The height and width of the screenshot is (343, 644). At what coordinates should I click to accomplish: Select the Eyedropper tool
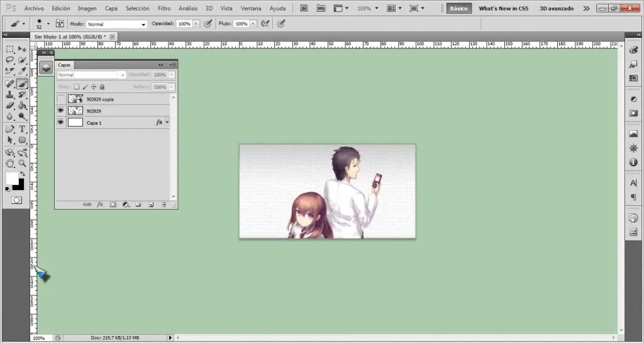(22, 72)
